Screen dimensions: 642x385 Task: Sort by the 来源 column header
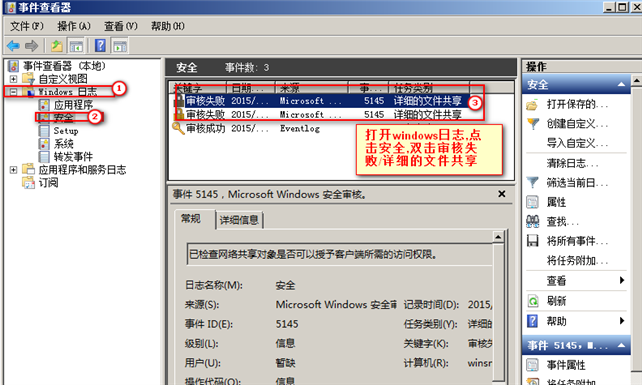[311, 88]
